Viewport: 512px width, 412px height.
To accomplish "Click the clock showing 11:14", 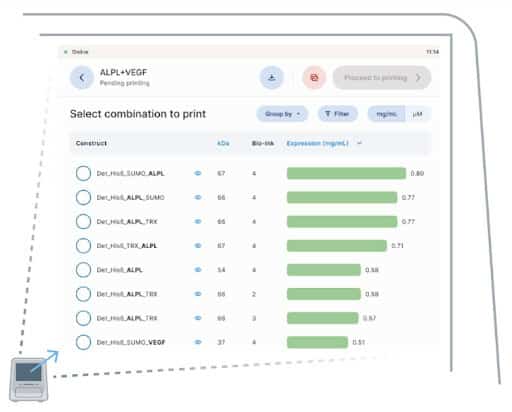I will click(x=432, y=52).
